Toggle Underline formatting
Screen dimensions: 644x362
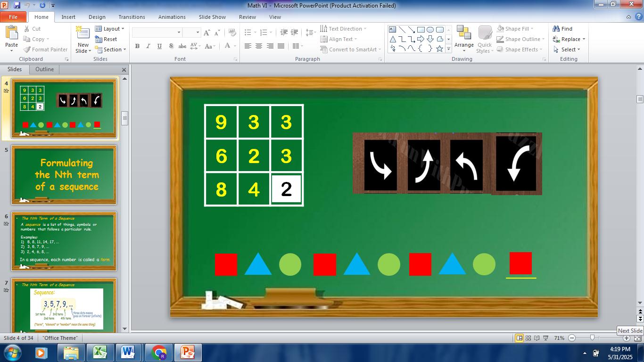[159, 46]
